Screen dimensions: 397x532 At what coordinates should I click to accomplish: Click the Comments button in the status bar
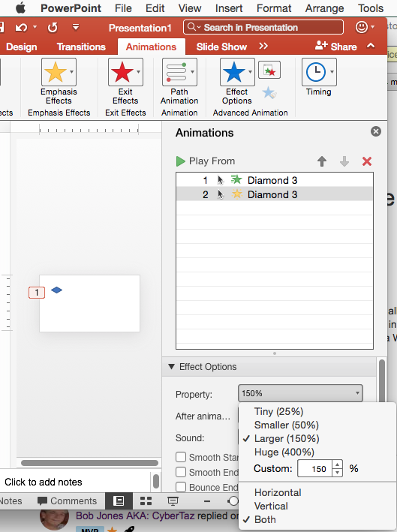pyautogui.click(x=67, y=500)
